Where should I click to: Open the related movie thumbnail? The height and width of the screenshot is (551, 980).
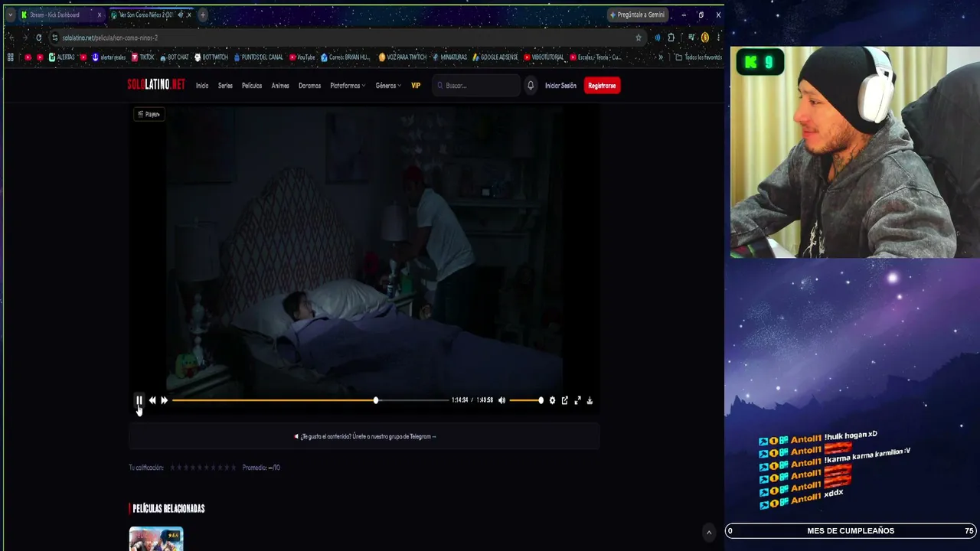[x=156, y=539]
